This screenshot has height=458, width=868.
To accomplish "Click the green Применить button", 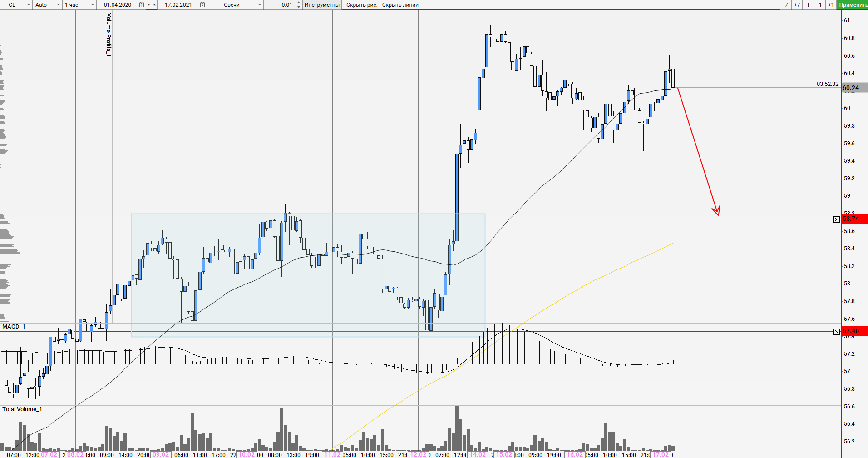I will (x=853, y=5).
